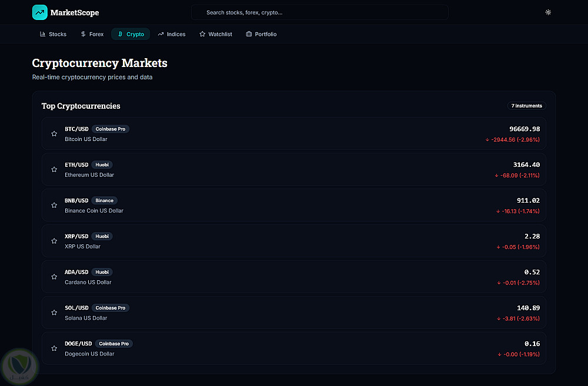View the Portfolio tab
The width and height of the screenshot is (588, 386).
pyautogui.click(x=261, y=34)
